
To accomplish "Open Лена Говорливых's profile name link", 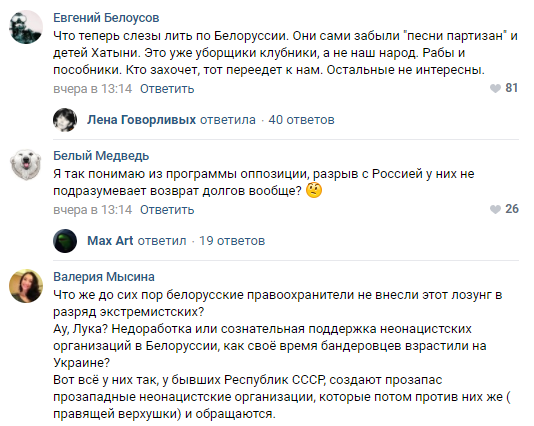I will [x=141, y=120].
